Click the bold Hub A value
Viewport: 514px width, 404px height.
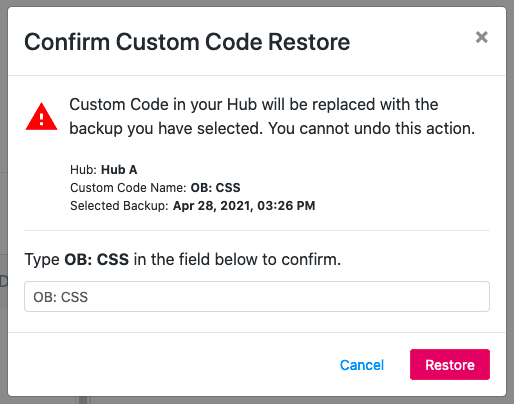119,170
